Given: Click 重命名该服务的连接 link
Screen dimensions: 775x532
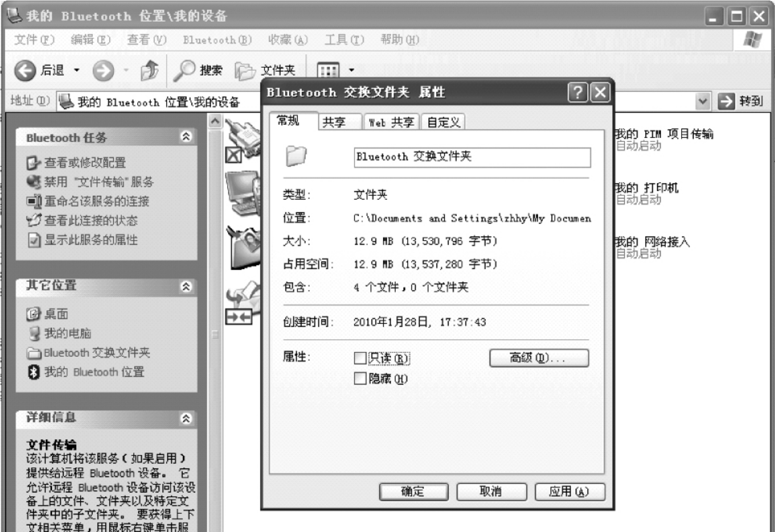Looking at the screenshot, I should [96, 201].
